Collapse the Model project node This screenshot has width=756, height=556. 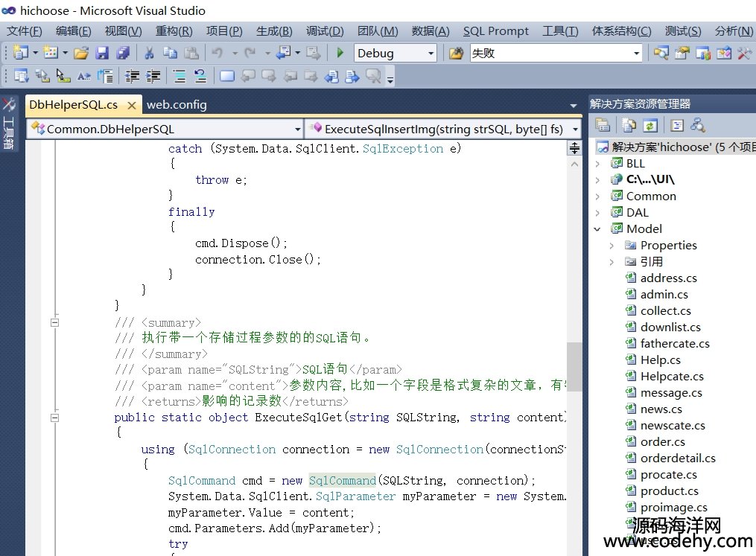(597, 229)
